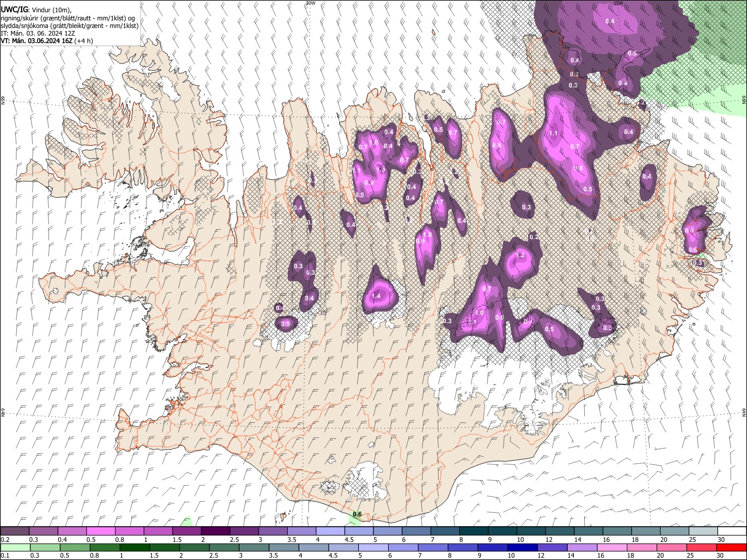Select the pale green 0.1–0.3 rain legend swatch
Screen dimensions: 747x560
point(15,547)
